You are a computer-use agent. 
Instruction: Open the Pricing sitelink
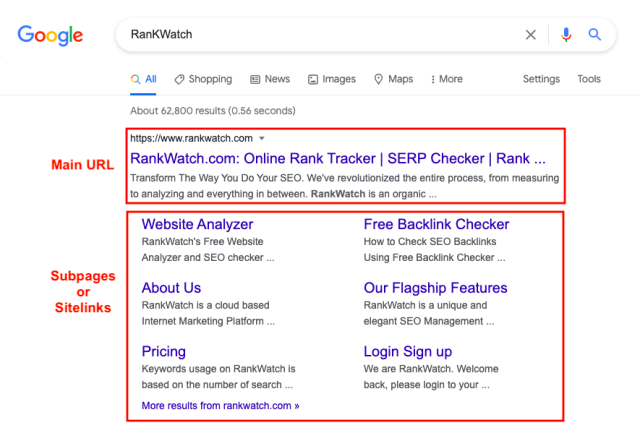click(x=164, y=352)
